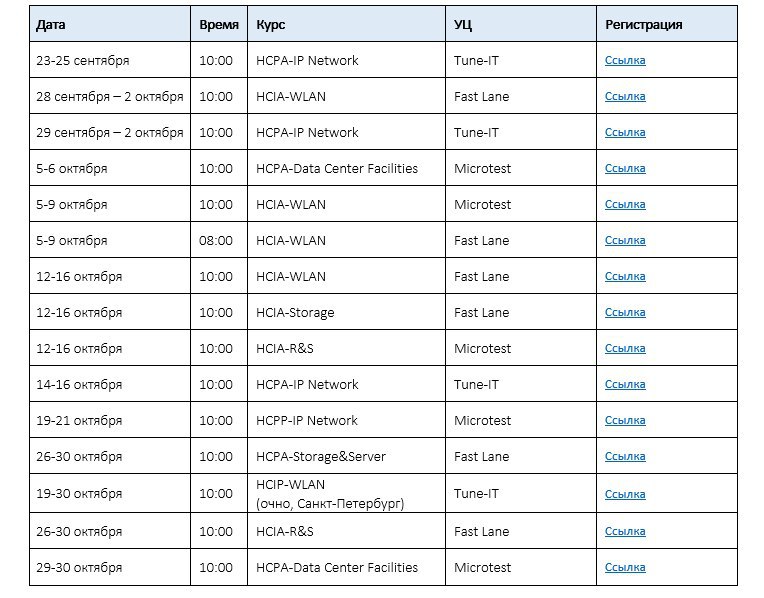The image size is (764, 598).
Task: Select the Курс column header cell
Action: point(271,24)
